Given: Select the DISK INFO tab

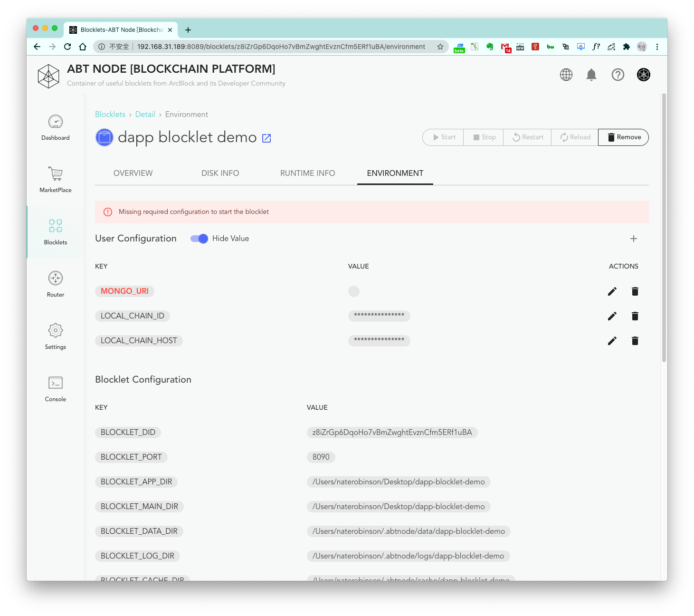Looking at the screenshot, I should point(220,173).
